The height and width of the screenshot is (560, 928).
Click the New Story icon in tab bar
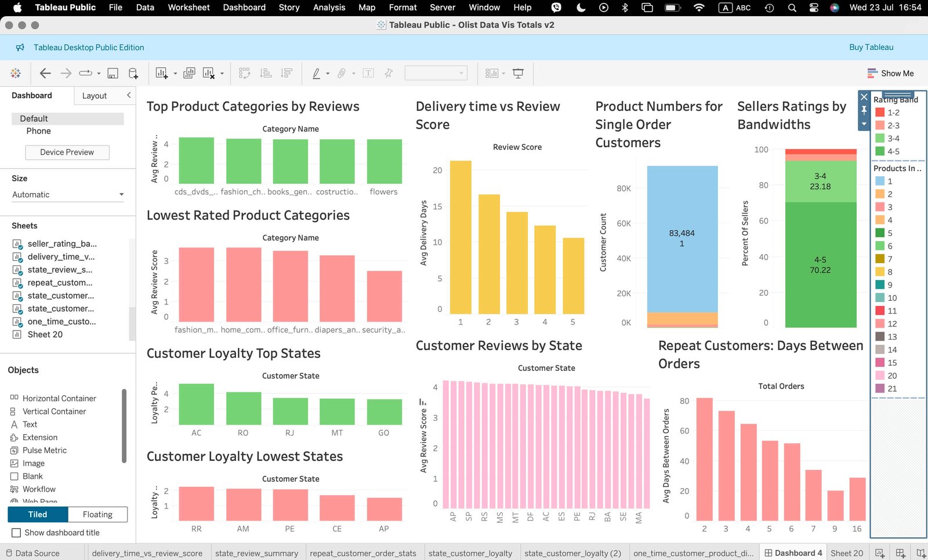pyautogui.click(x=920, y=553)
